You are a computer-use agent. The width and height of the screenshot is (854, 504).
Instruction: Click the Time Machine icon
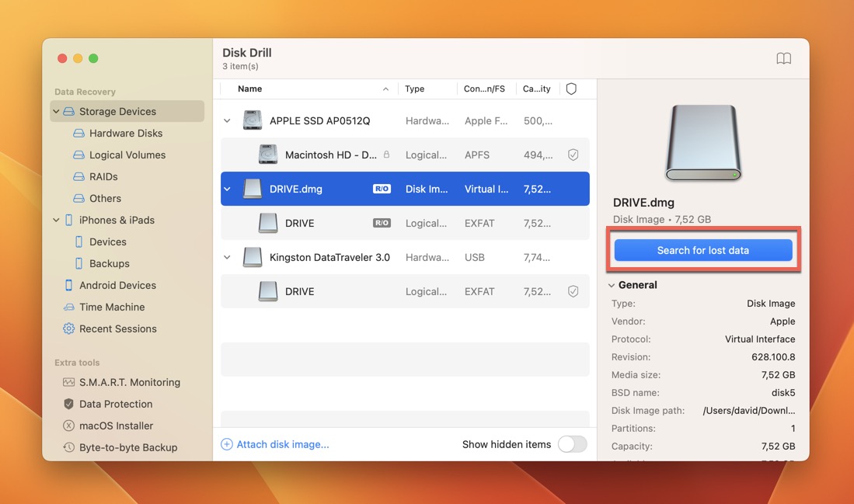(x=68, y=307)
